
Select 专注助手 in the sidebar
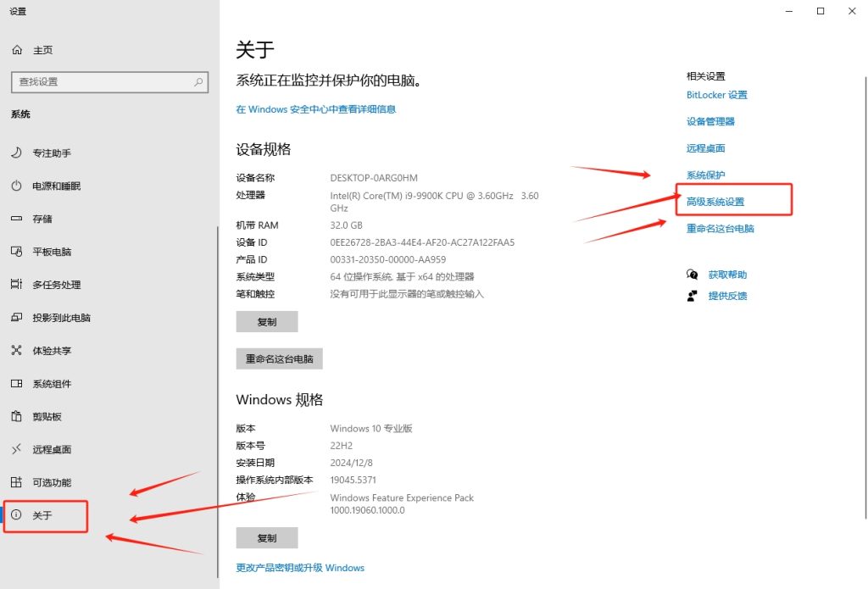(52, 153)
